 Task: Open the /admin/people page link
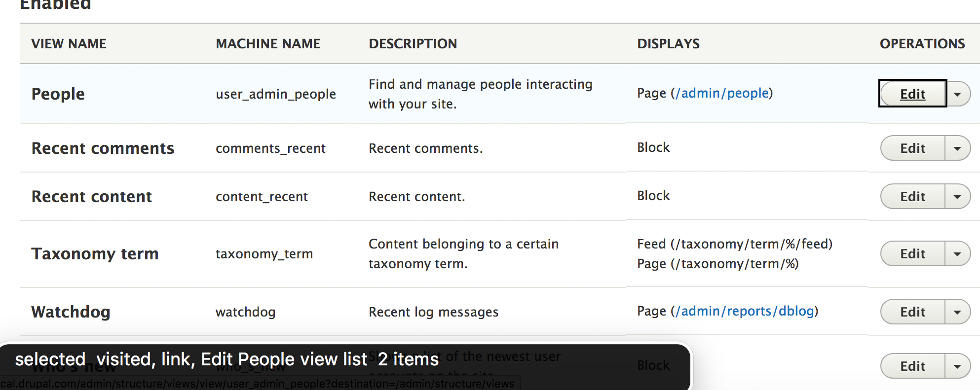click(722, 93)
